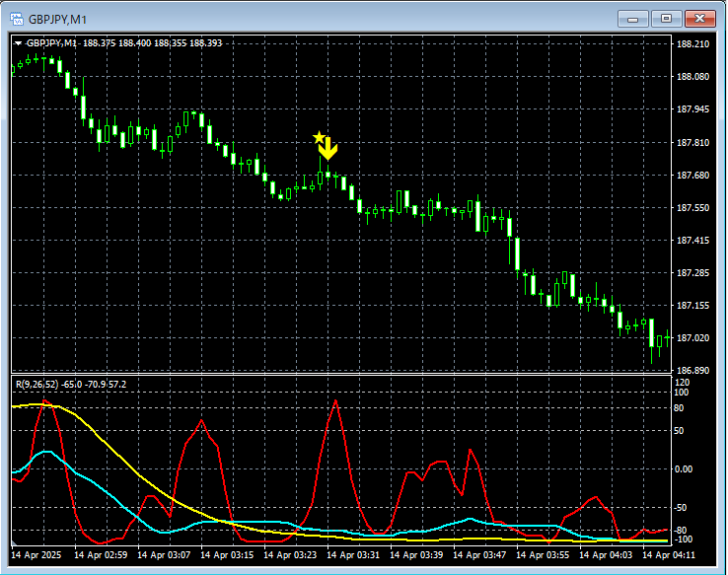This screenshot has width=728, height=575.
Task: Click the 14 Apr 03:31 time label
Action: point(355,556)
